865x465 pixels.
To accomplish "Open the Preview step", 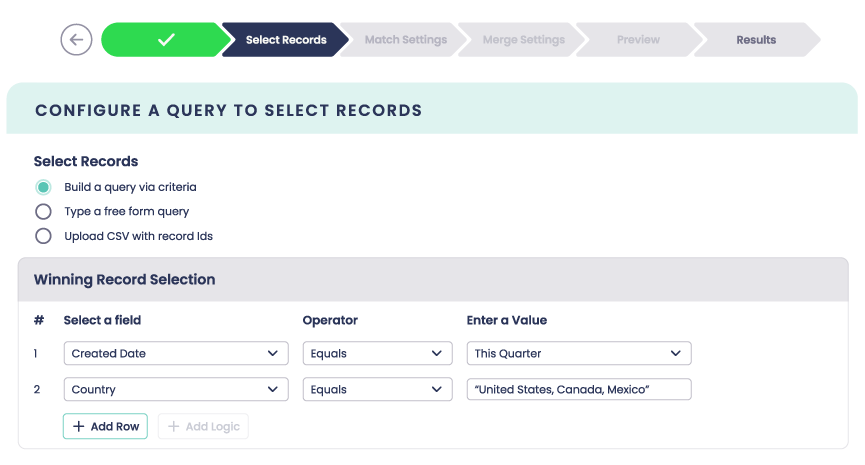I will pyautogui.click(x=638, y=40).
